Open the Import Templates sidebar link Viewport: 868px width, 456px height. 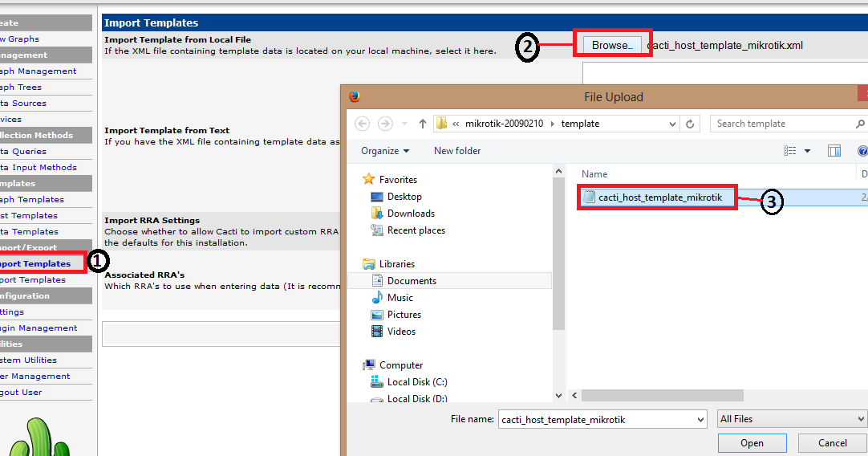[x=35, y=264]
